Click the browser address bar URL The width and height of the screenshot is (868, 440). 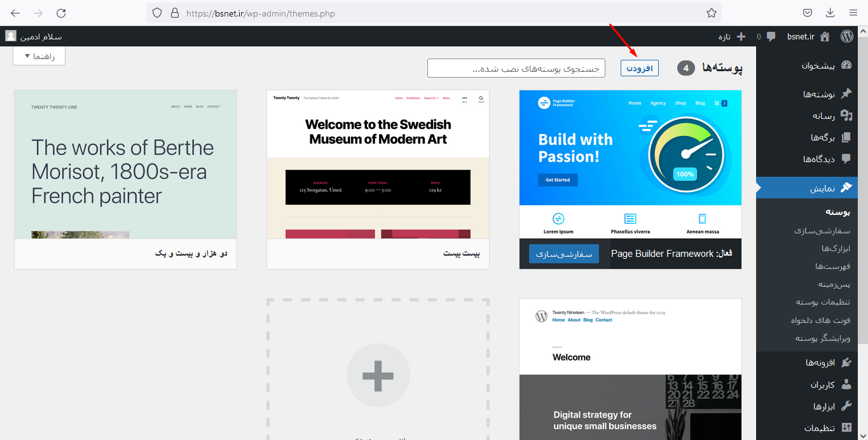(261, 13)
